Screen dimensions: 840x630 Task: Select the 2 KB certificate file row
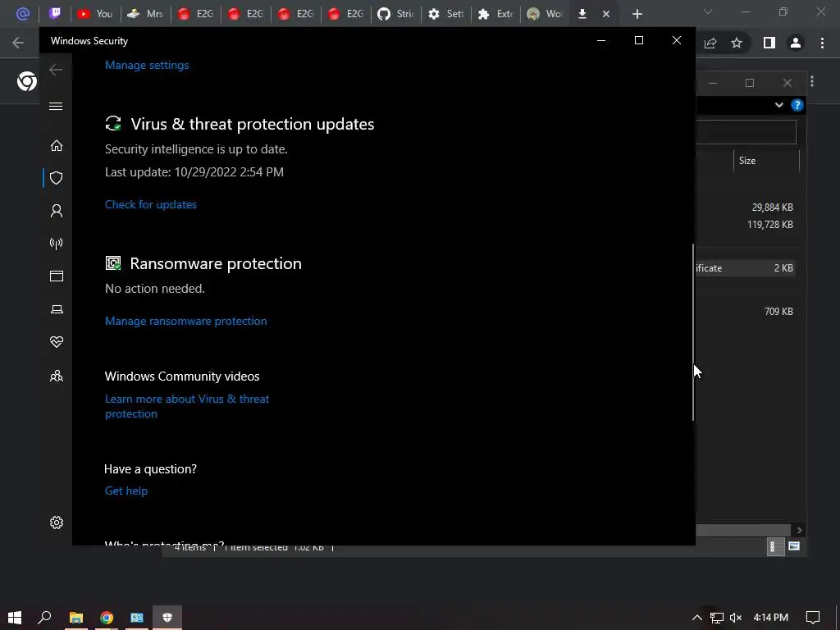tap(746, 268)
